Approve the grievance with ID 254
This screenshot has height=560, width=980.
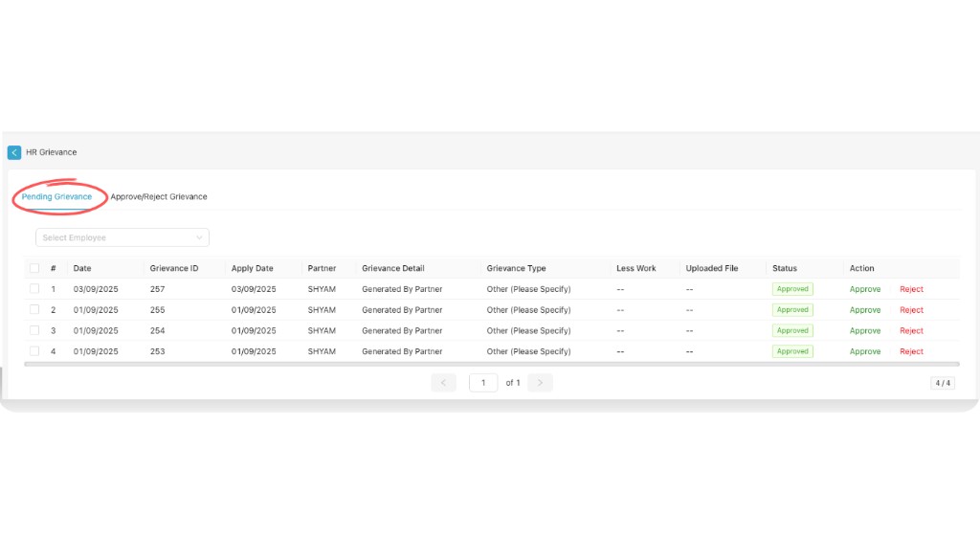pos(864,330)
